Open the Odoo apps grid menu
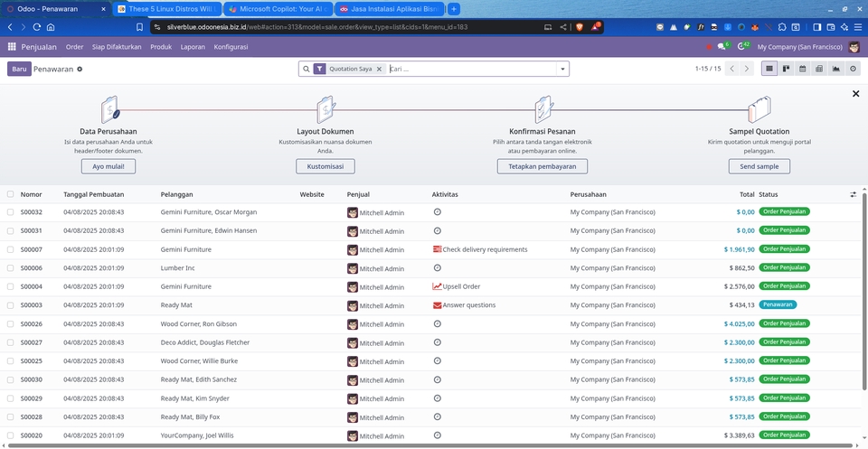The image size is (868, 449). [x=12, y=46]
